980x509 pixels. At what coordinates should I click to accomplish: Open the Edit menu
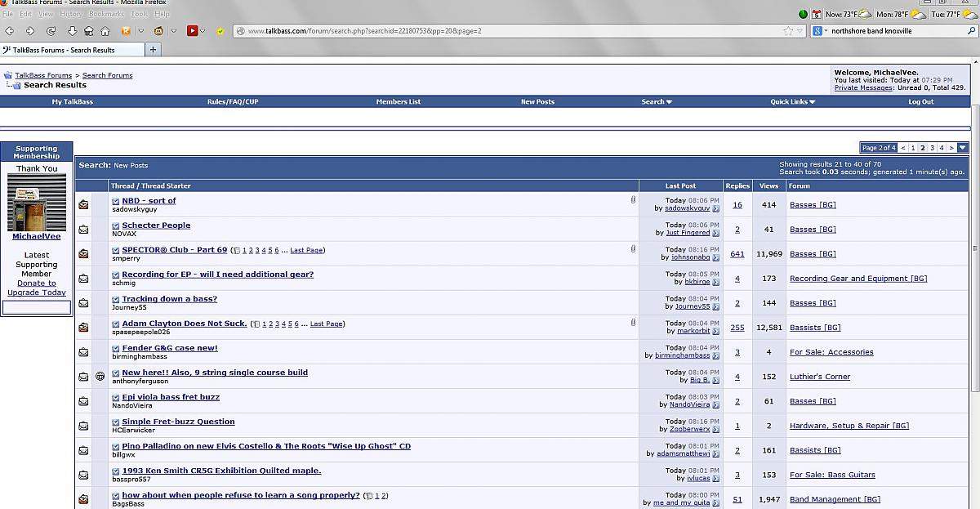(26, 14)
